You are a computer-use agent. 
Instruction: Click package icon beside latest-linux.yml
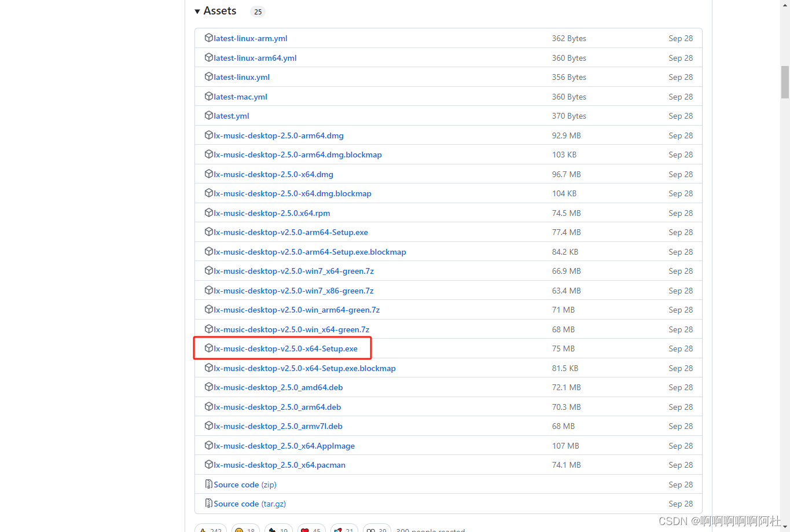tap(209, 76)
